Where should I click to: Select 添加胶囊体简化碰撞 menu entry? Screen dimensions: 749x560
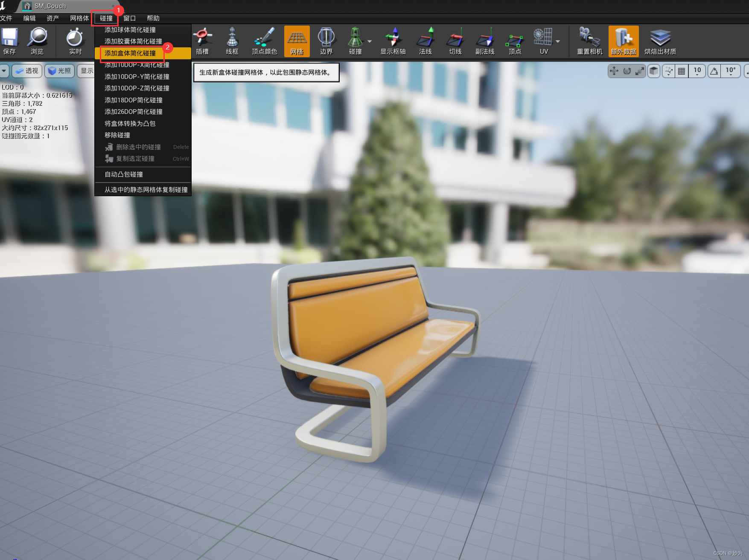pos(143,41)
